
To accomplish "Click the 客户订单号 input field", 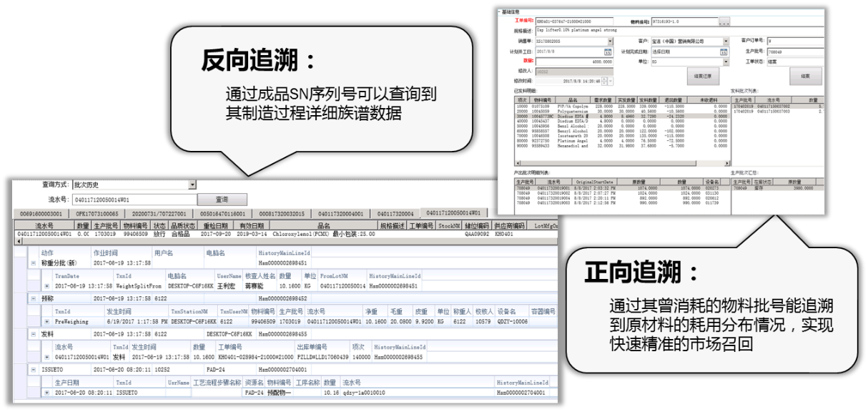I will pyautogui.click(x=794, y=41).
